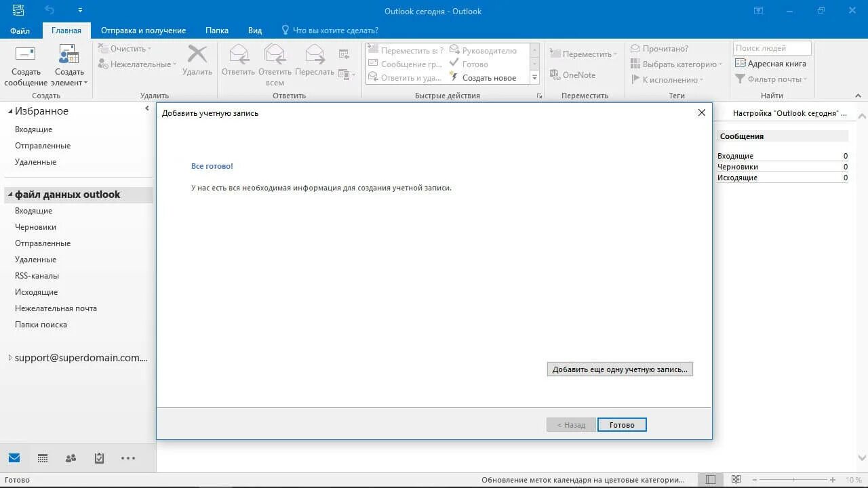The width and height of the screenshot is (868, 488).
Task: Click the Tell me search box
Action: point(330,30)
